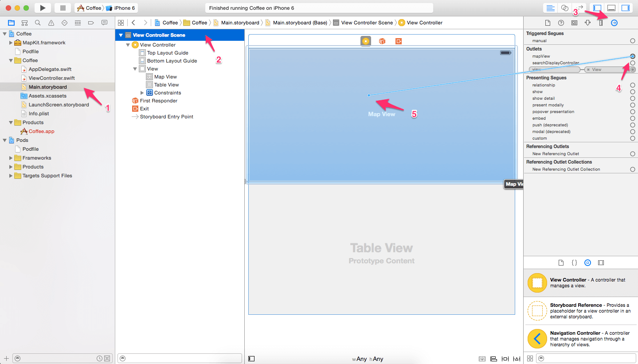Image resolution: width=638 pixels, height=364 pixels.
Task: Select the Exit icon in scene dock
Action: click(x=399, y=41)
